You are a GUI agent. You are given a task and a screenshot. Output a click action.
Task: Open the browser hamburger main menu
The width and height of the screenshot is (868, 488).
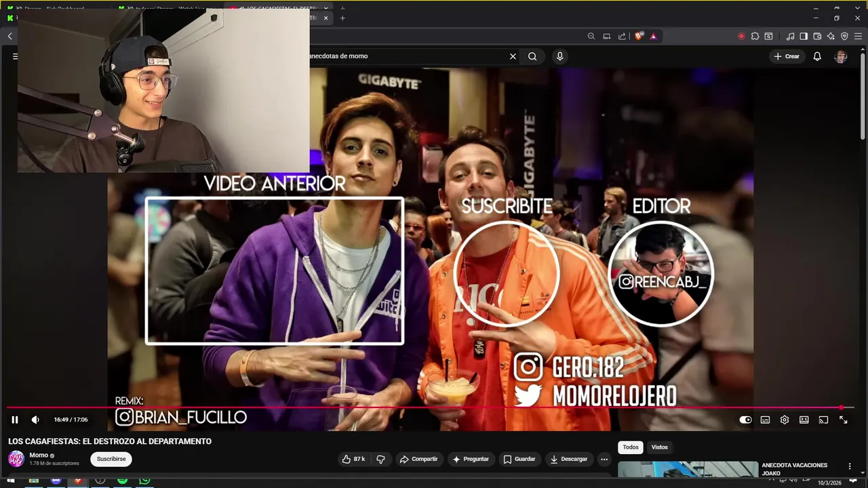click(858, 36)
